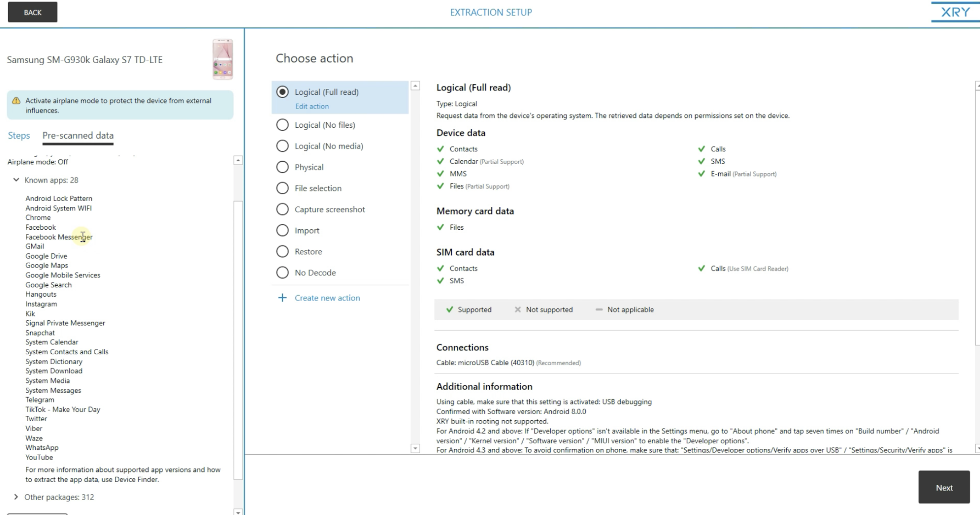Click the plus icon beside Create new action
This screenshot has width=980, height=515.
point(282,298)
